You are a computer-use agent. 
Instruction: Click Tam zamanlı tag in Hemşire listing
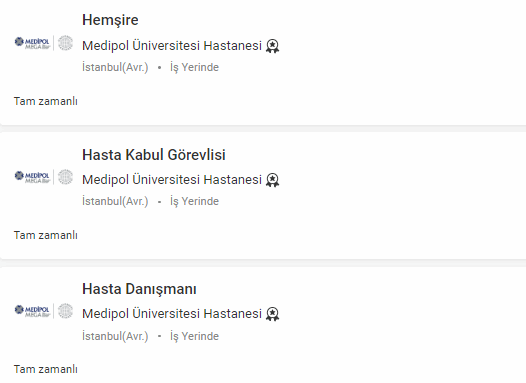point(46,101)
